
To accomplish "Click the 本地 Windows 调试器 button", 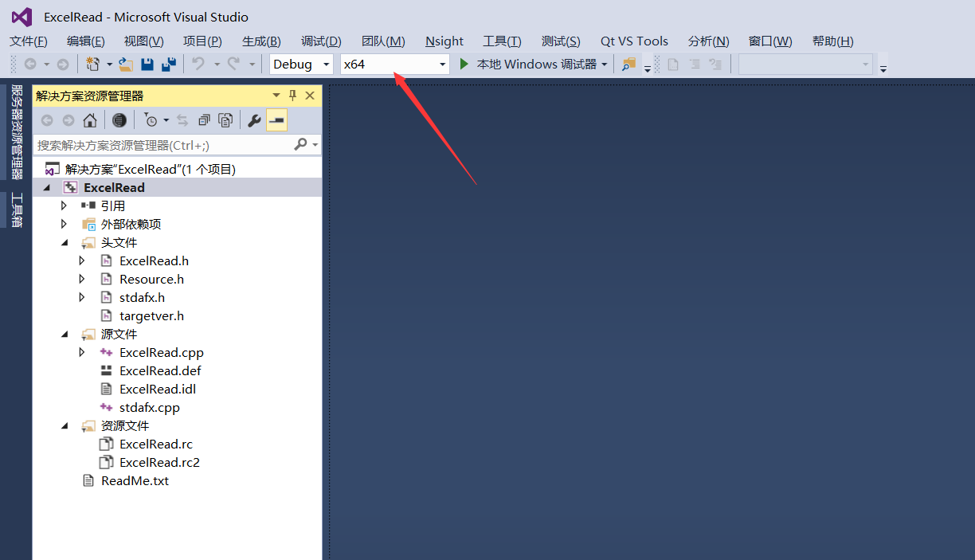I will 528,64.
